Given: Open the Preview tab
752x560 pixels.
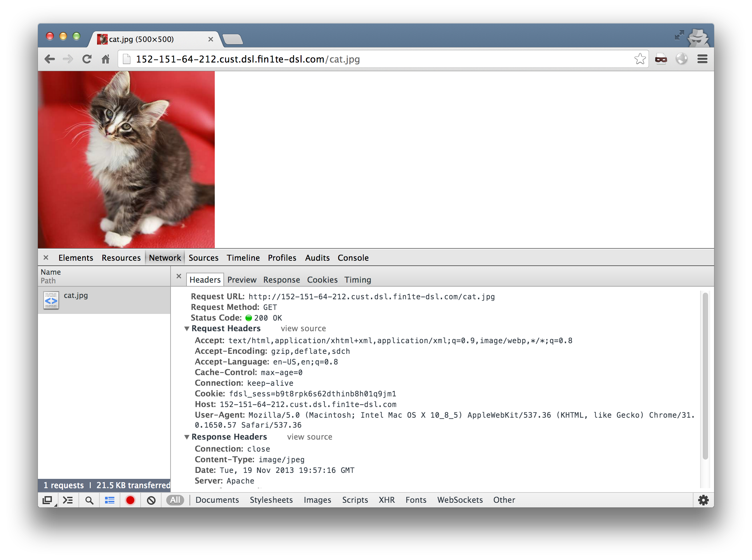Looking at the screenshot, I should 242,280.
